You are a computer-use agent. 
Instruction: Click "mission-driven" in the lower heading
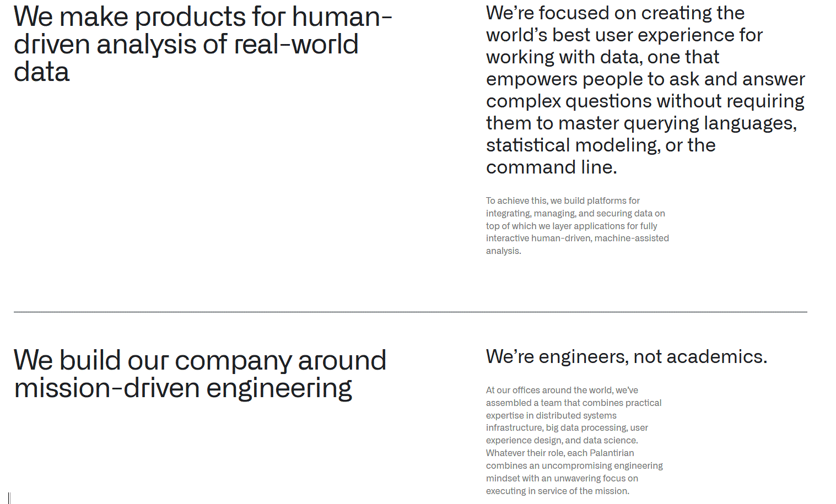pyautogui.click(x=107, y=388)
